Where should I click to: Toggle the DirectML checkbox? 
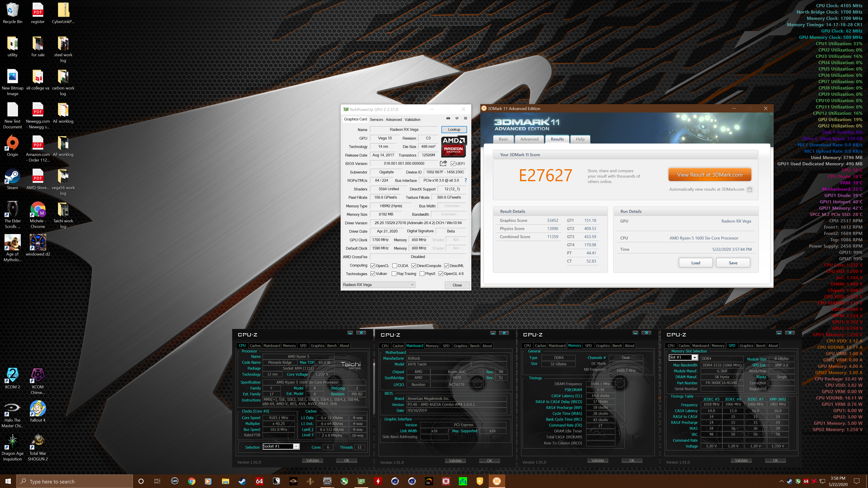coord(446,266)
